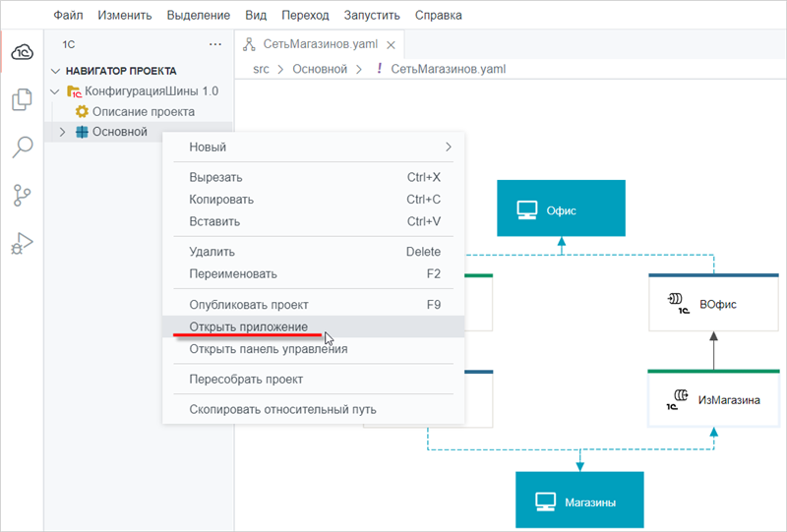Open the Вид menu
787x532 pixels.
(256, 15)
